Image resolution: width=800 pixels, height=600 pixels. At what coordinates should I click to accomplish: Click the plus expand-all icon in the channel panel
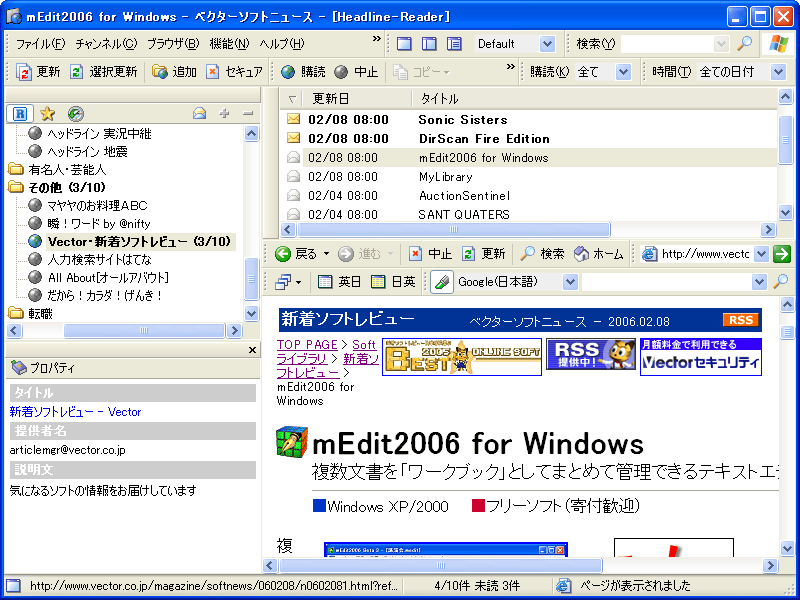(224, 113)
